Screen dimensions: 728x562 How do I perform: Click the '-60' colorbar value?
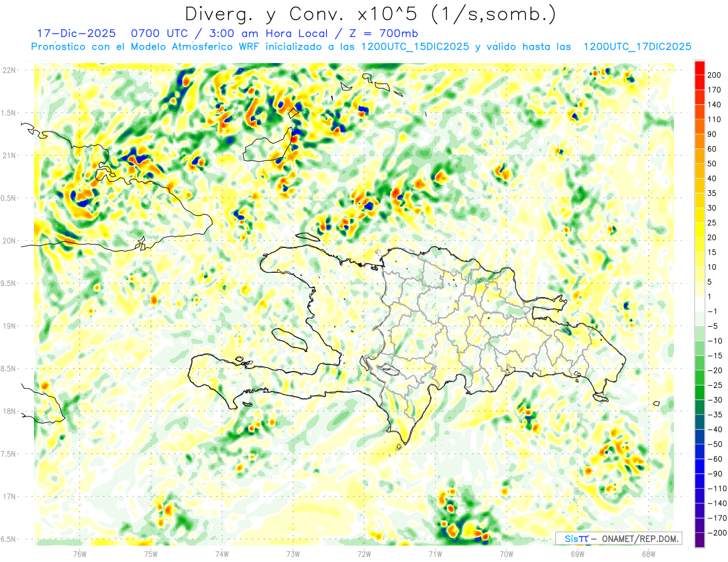(x=714, y=460)
